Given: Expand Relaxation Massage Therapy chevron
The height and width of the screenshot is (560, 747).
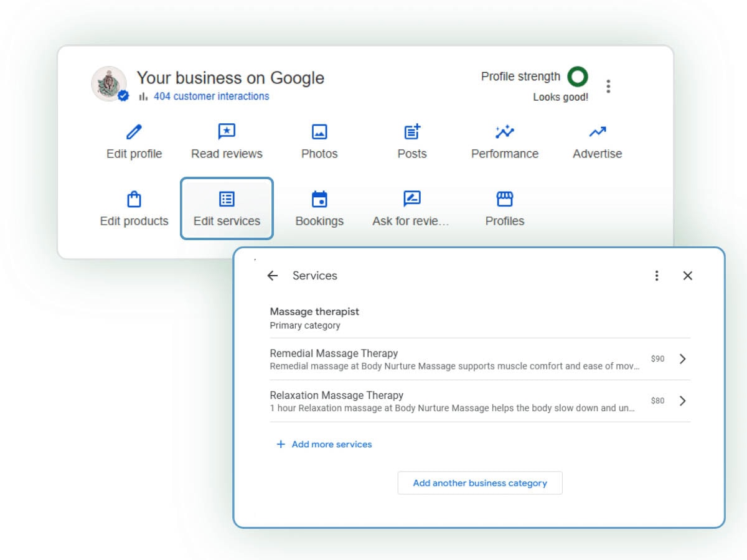Looking at the screenshot, I should (x=683, y=401).
